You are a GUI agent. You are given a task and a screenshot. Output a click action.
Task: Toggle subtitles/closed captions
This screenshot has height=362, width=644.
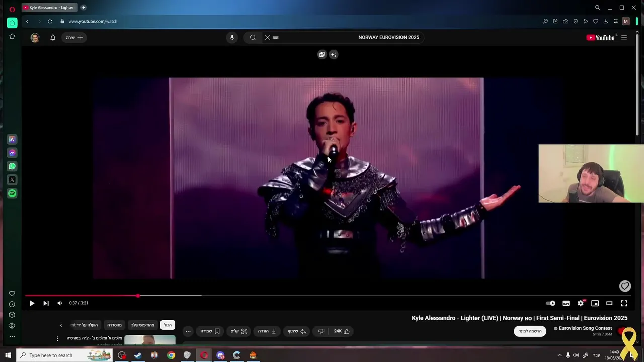click(566, 303)
